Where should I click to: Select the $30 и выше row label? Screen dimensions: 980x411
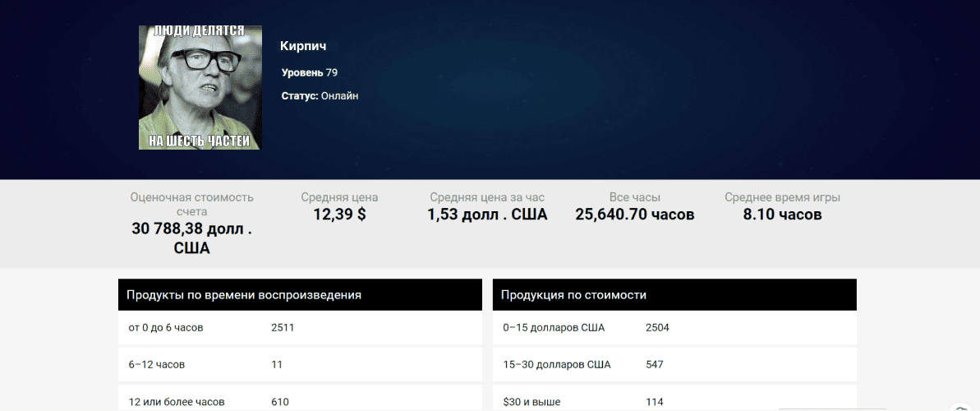click(531, 402)
